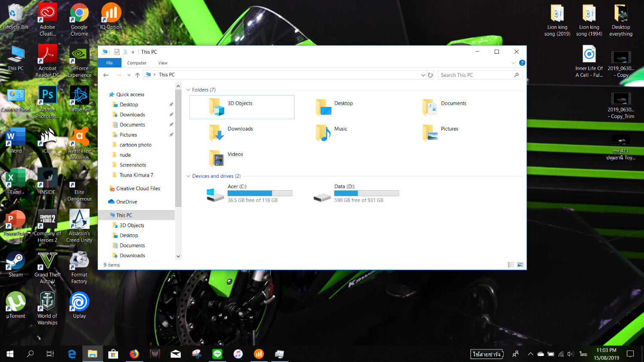Click the navigation pane scroll up arrow
The image size is (644, 362).
(x=178, y=86)
